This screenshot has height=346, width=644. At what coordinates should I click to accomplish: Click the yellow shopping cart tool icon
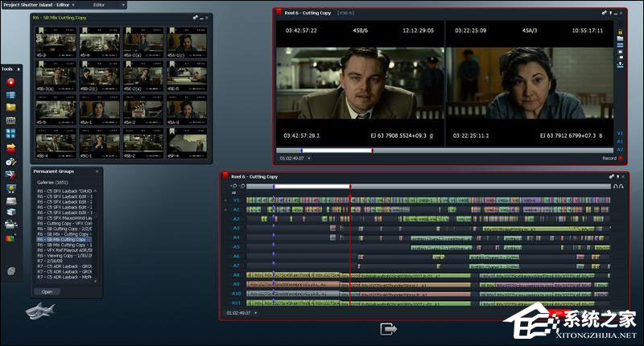coord(11,189)
